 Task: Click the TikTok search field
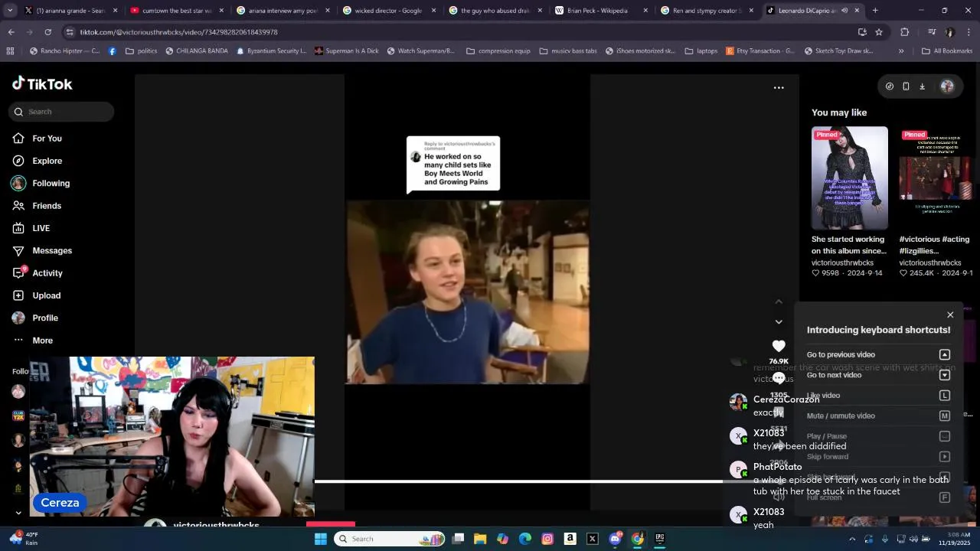click(x=61, y=112)
